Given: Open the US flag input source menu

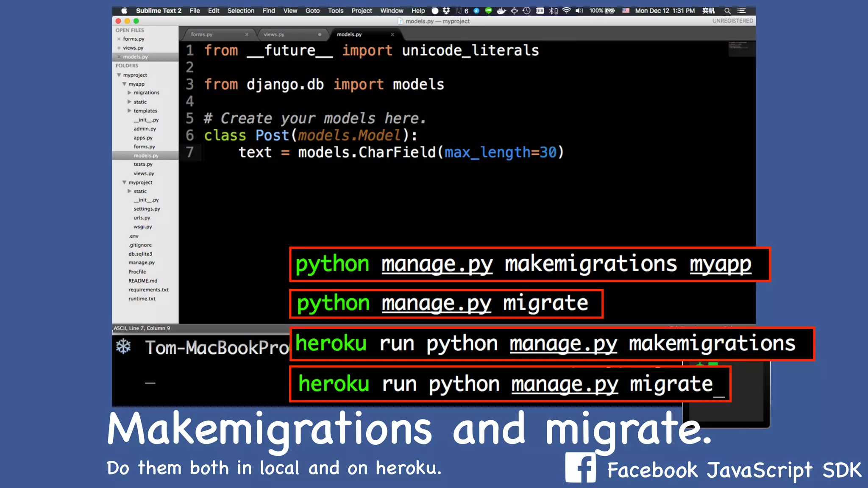Looking at the screenshot, I should (x=626, y=11).
